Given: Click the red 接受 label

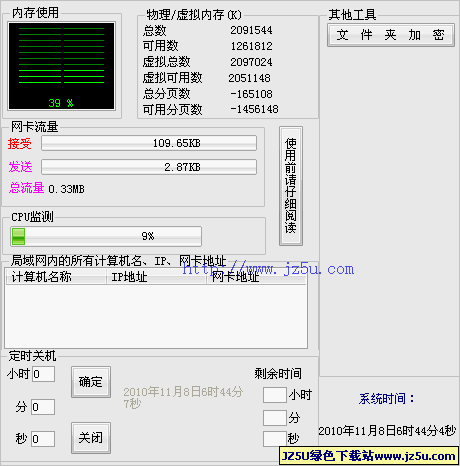Looking at the screenshot, I should (20, 144).
